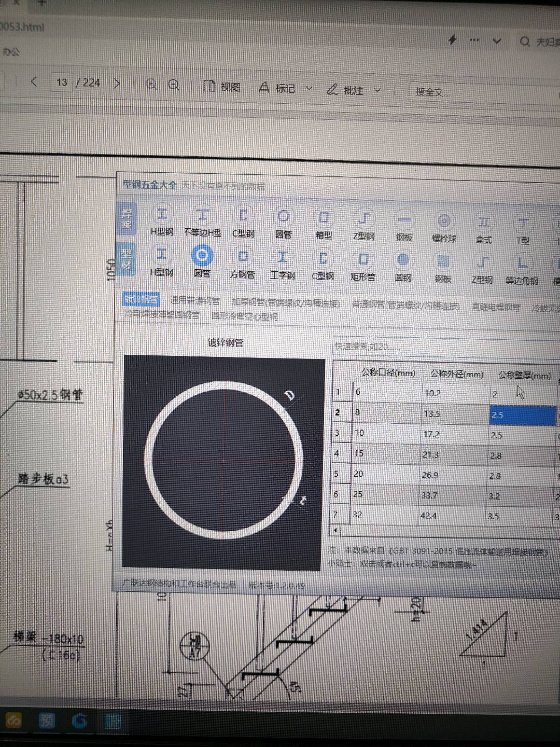Open the 视图 view button

click(x=221, y=87)
